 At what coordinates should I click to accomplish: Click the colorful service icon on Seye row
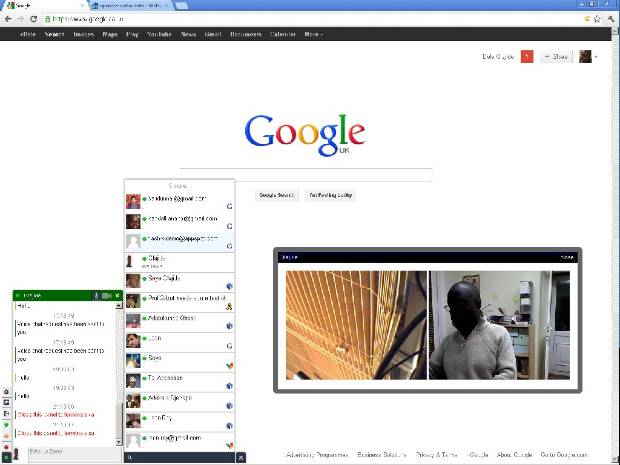[x=229, y=366]
